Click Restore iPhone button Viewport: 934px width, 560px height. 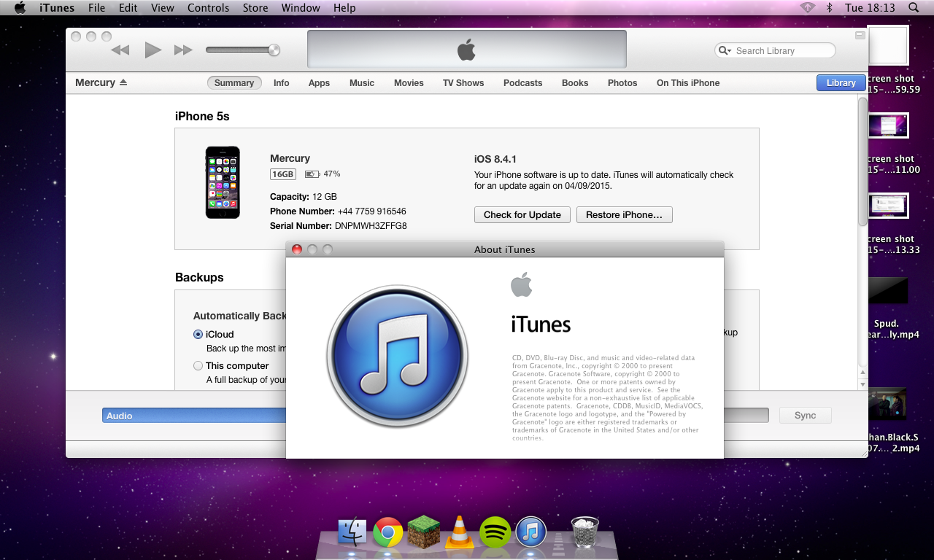(x=624, y=215)
